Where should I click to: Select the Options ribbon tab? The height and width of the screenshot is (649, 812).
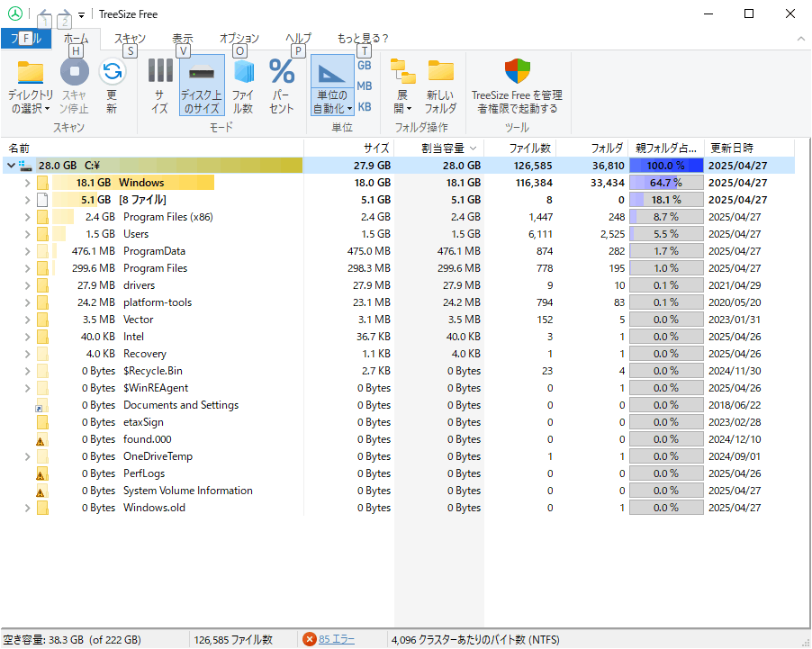[x=239, y=39]
